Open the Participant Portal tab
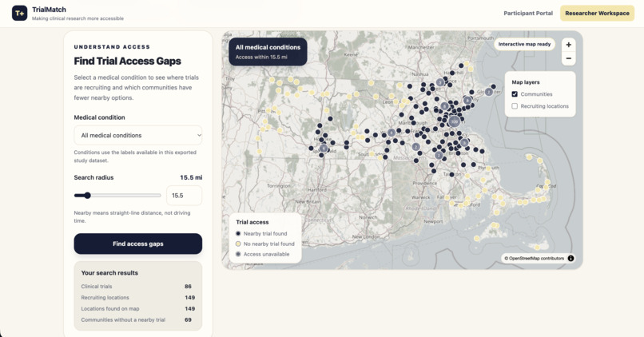Viewport: 644px width, 337px height. 528,13
